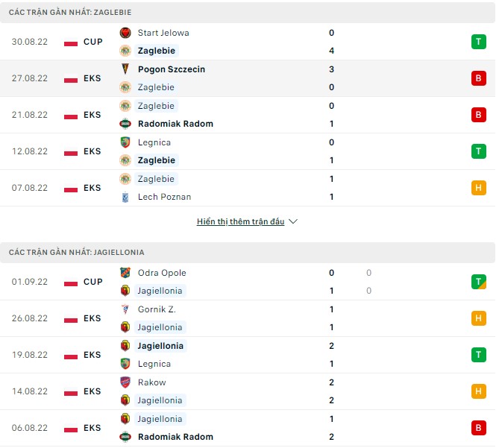Viewport: 502px width, 448px height.
Task: Click the Gornik Z. team logo
Action: (125, 309)
